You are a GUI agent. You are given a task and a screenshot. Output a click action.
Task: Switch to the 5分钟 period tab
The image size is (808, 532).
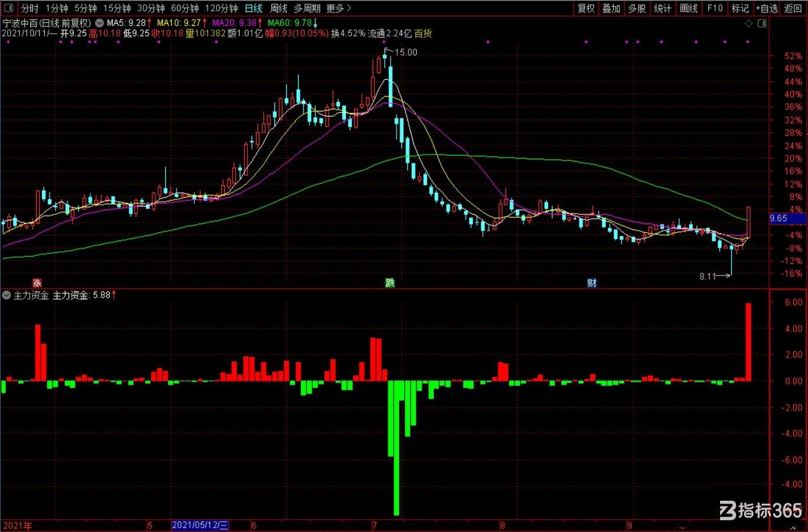[86, 8]
